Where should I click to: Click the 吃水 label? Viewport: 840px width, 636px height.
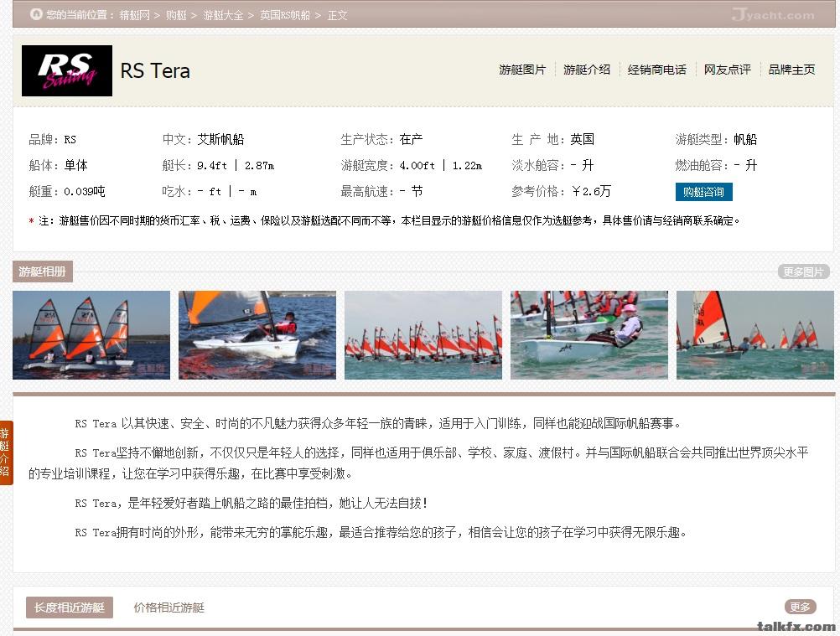pos(178,191)
